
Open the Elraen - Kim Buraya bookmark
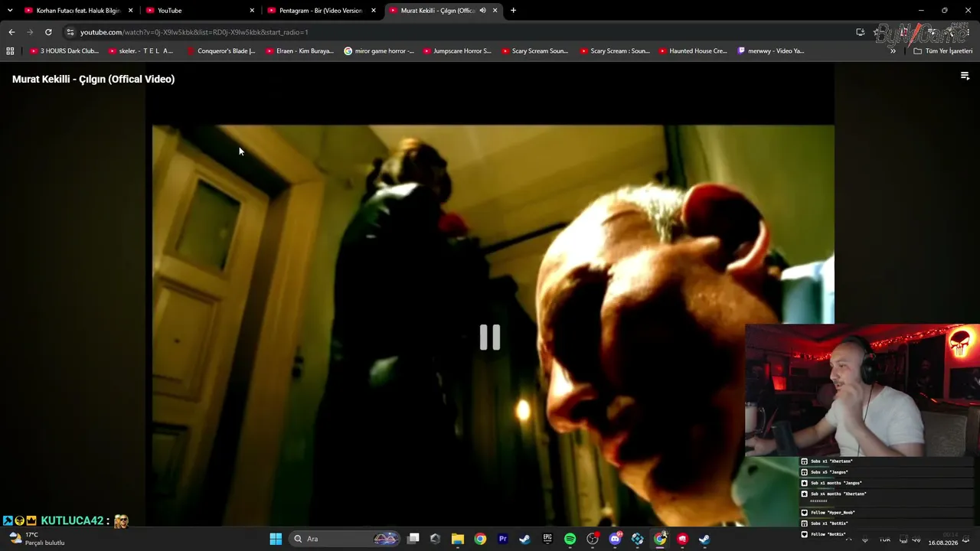299,51
